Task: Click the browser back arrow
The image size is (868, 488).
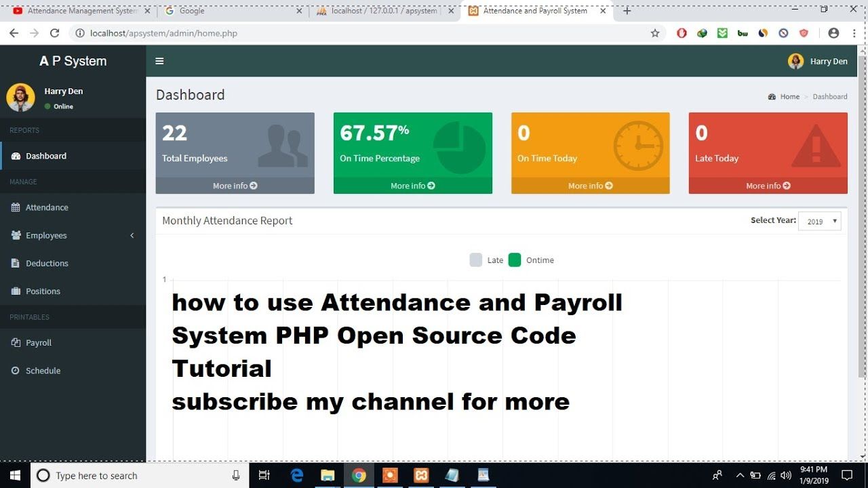Action: click(14, 33)
